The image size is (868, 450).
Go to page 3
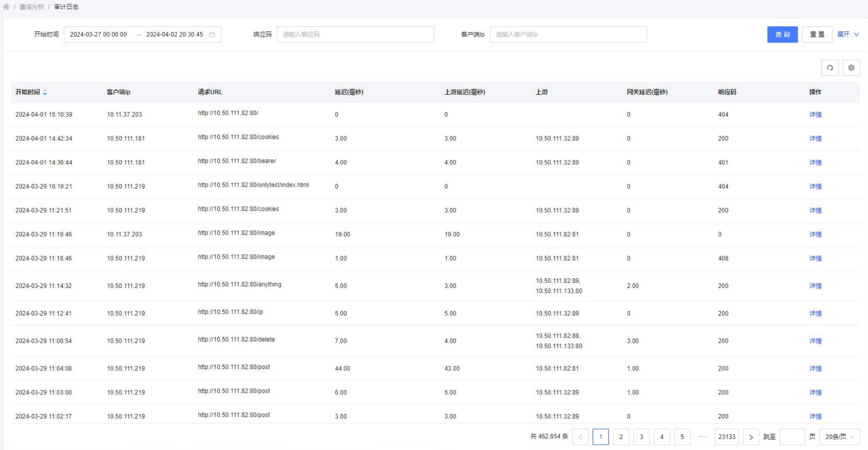tap(641, 437)
